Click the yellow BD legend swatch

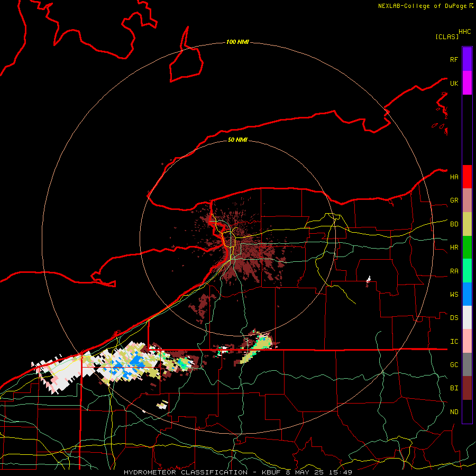[x=467, y=224]
